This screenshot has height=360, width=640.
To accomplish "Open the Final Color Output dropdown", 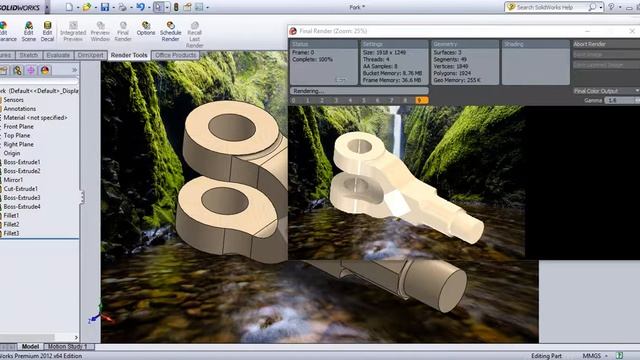I will tap(606, 91).
